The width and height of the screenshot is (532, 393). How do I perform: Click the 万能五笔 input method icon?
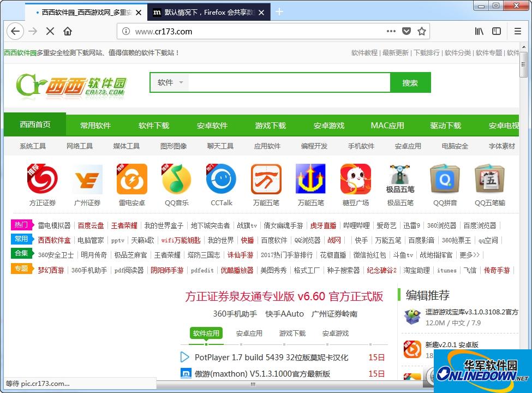click(x=266, y=178)
